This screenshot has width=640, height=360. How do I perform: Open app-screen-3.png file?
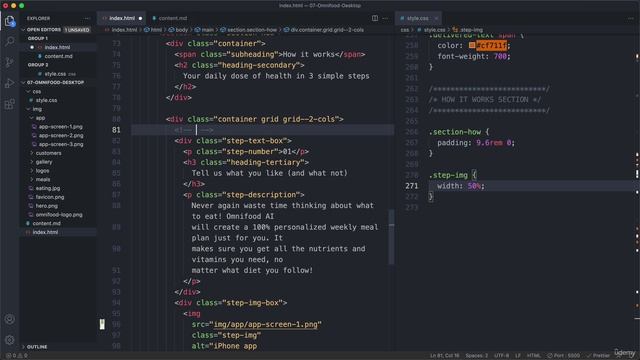[x=61, y=144]
